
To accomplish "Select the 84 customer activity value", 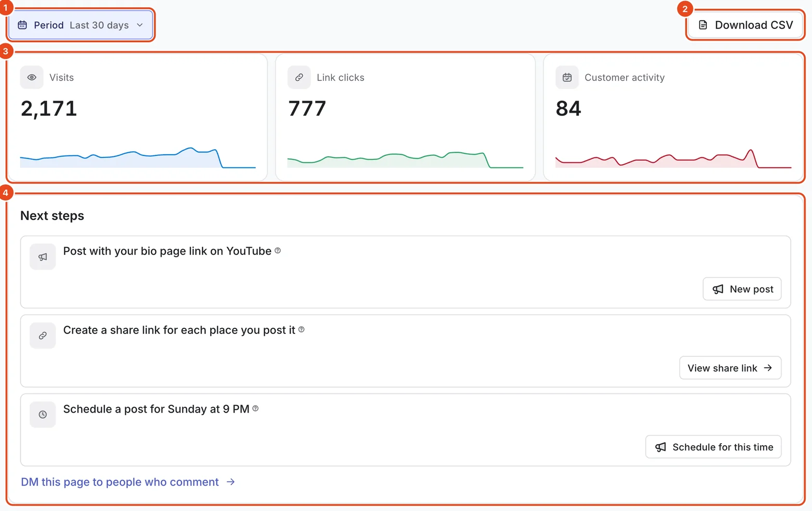I will [x=569, y=108].
